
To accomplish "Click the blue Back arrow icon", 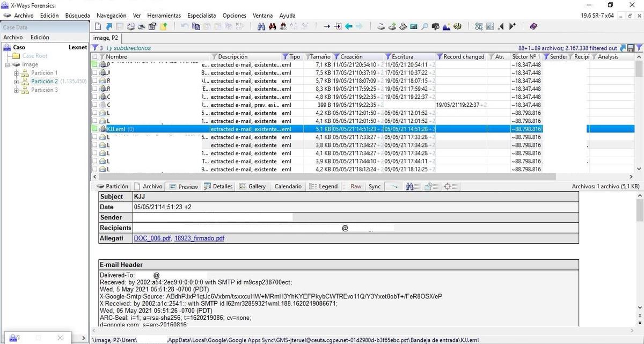I will click(x=348, y=26).
